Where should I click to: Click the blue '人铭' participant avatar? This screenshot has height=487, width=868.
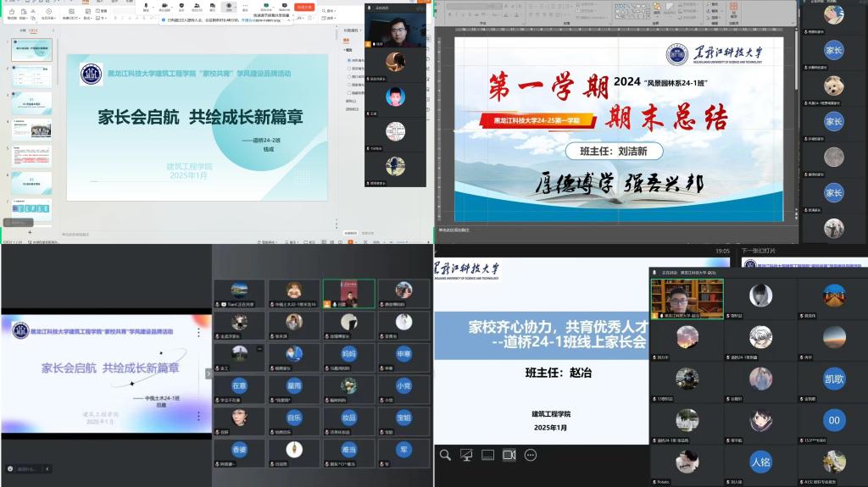coord(760,462)
